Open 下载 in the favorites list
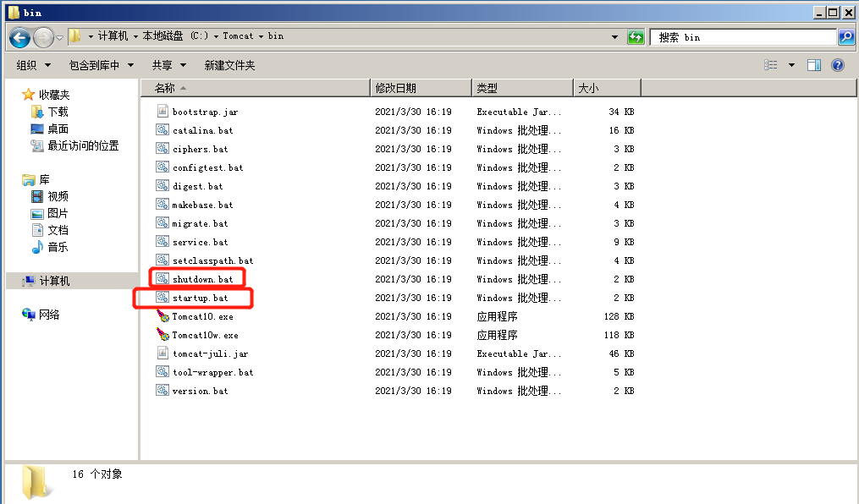Image resolution: width=859 pixels, height=504 pixels. coord(58,112)
